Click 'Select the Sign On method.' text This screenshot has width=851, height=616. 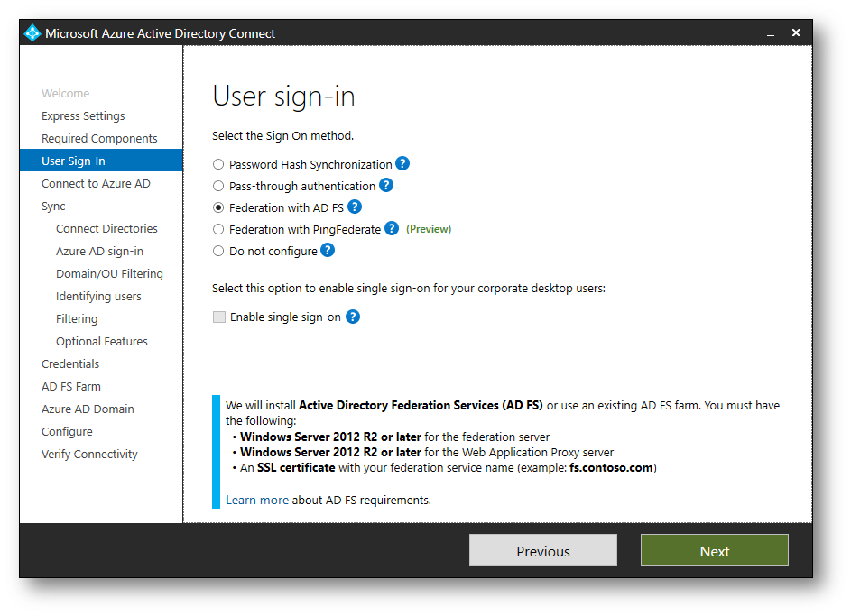[x=282, y=136]
